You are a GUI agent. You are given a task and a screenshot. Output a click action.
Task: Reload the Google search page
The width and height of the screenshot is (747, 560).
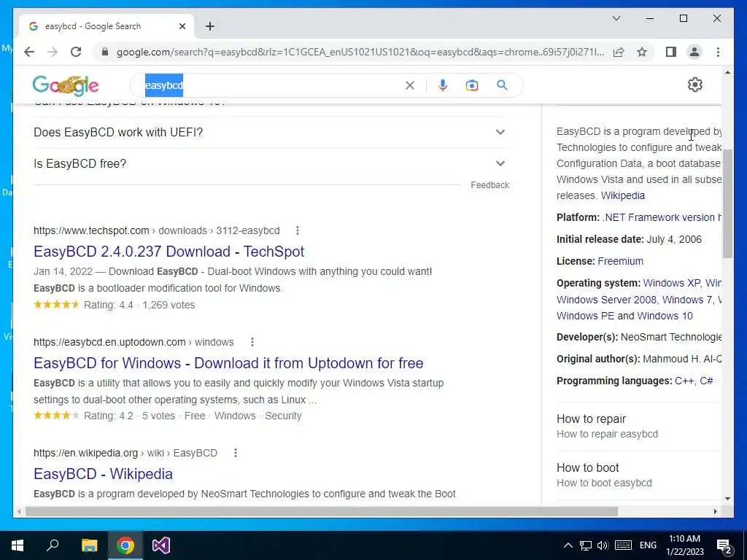[x=76, y=52]
